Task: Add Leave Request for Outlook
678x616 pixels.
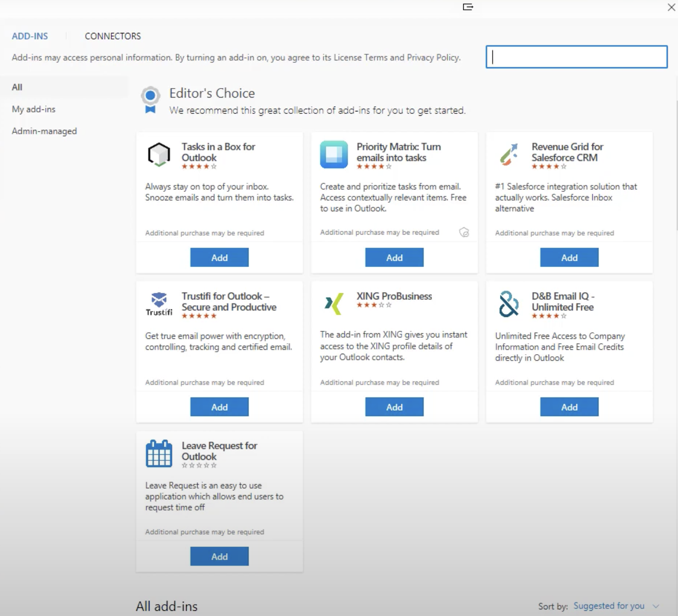Action: (x=219, y=556)
